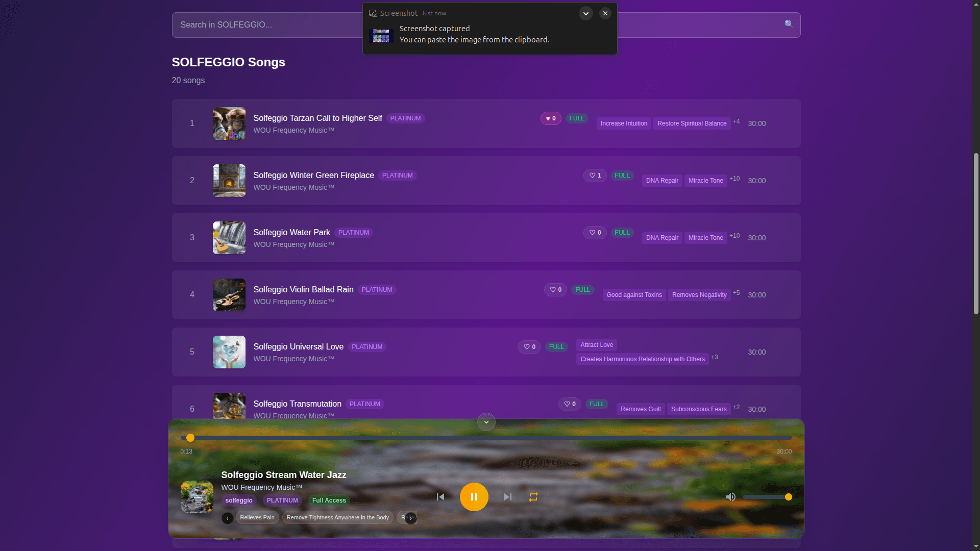Skip to the next track
Screen dimensions: 980x551
click(507, 496)
